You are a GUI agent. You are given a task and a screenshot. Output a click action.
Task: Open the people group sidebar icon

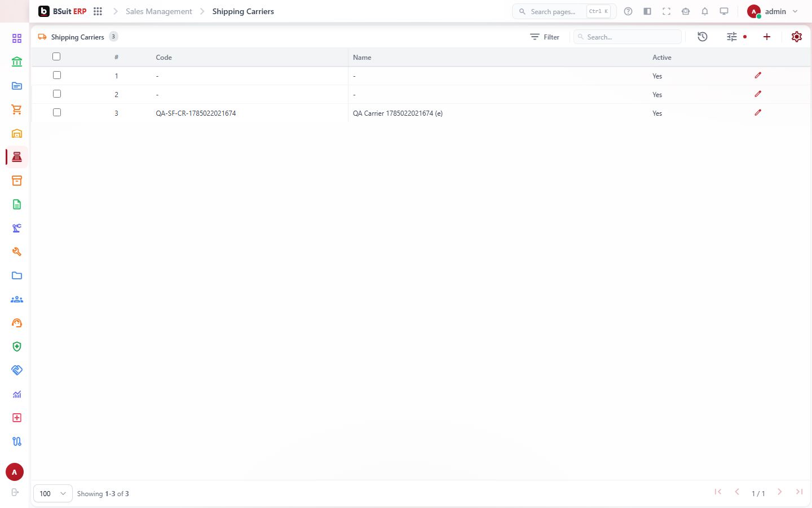(17, 299)
